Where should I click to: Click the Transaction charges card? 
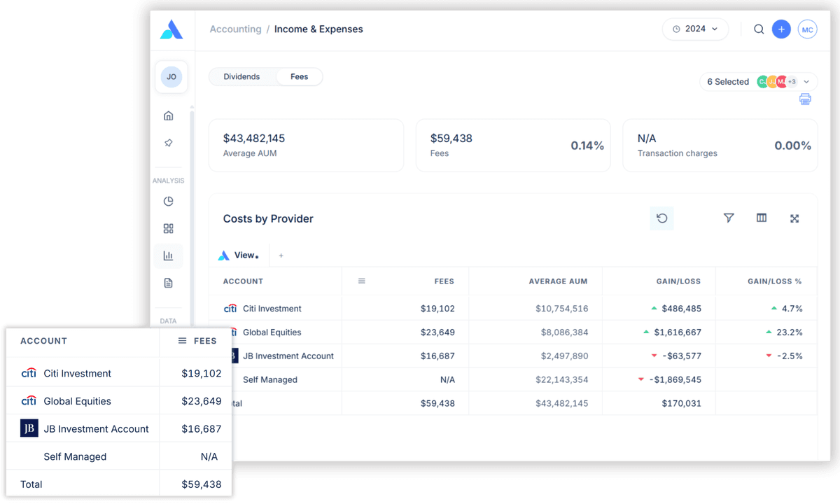click(720, 146)
